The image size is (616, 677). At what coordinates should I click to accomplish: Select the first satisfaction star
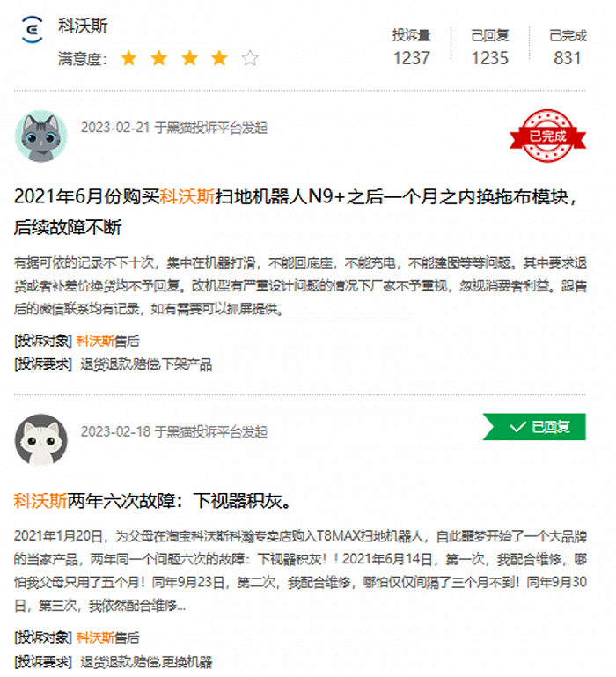(128, 58)
